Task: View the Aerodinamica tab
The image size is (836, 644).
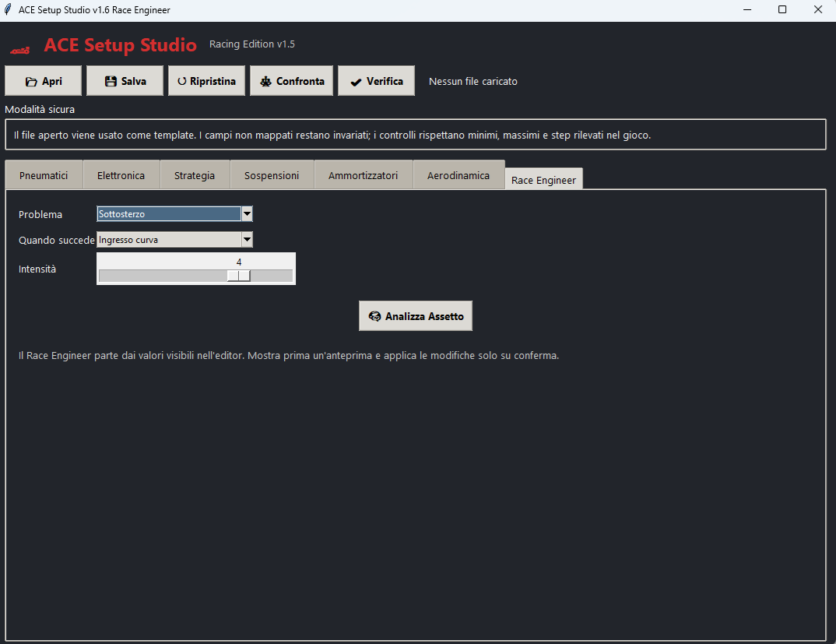Action: point(458,175)
